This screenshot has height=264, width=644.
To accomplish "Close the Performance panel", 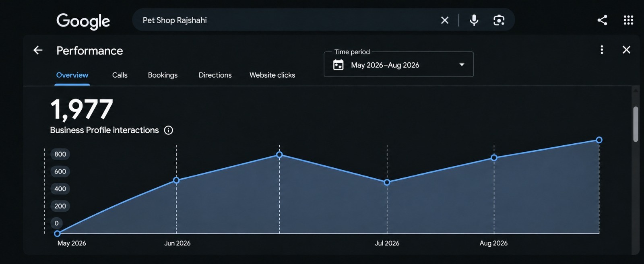I will pyautogui.click(x=626, y=49).
